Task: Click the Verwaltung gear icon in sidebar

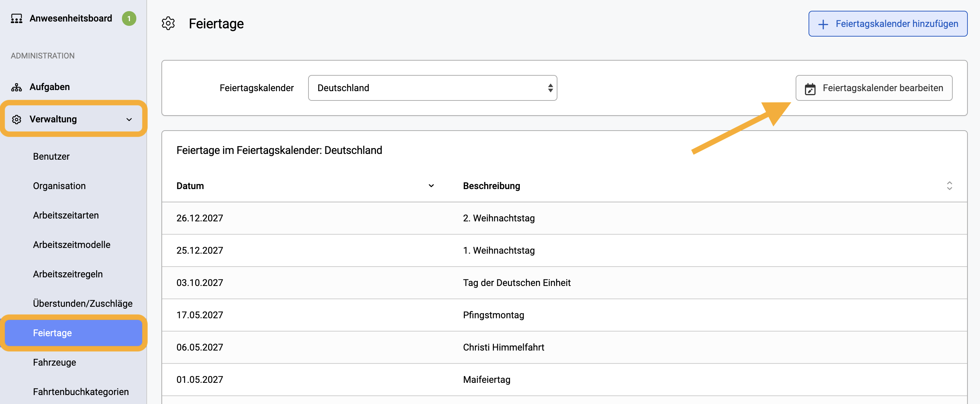Action: (x=17, y=119)
